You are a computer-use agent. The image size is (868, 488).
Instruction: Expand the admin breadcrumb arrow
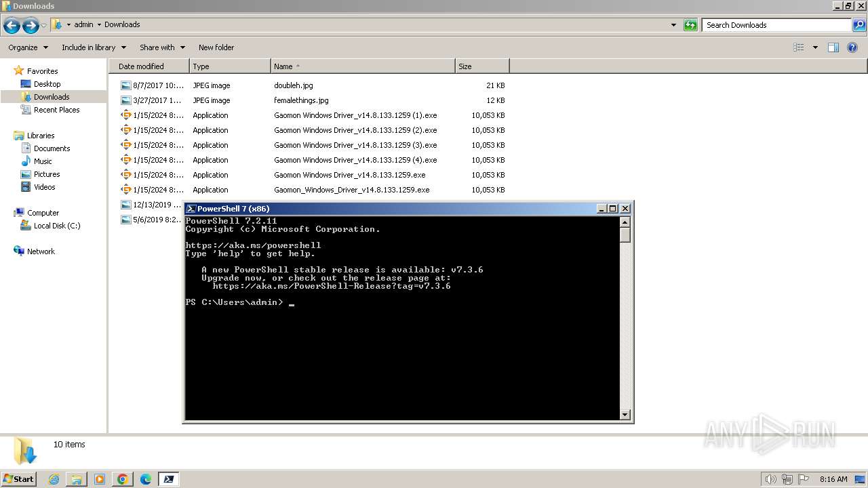point(99,25)
